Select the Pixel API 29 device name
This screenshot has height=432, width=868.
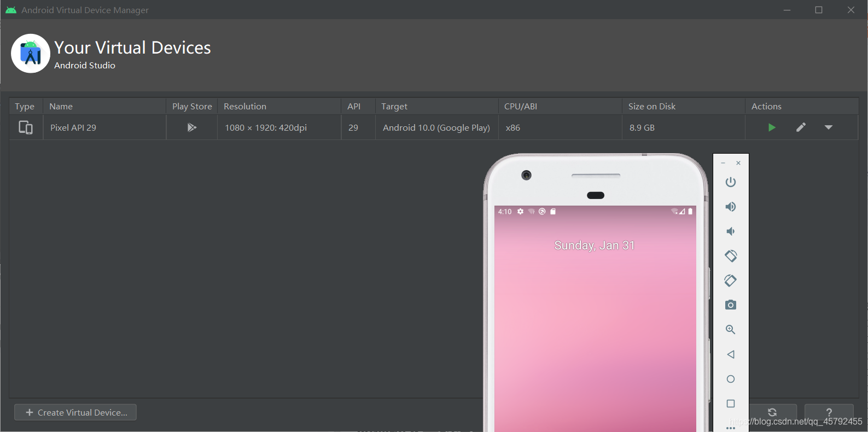point(73,127)
